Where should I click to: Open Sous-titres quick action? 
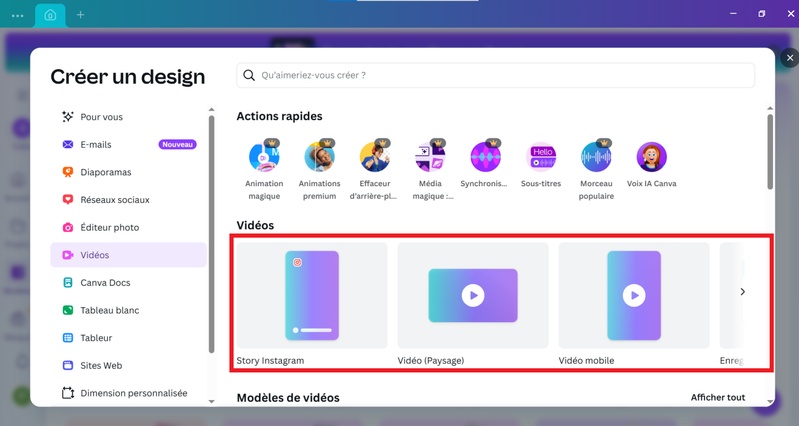541,164
